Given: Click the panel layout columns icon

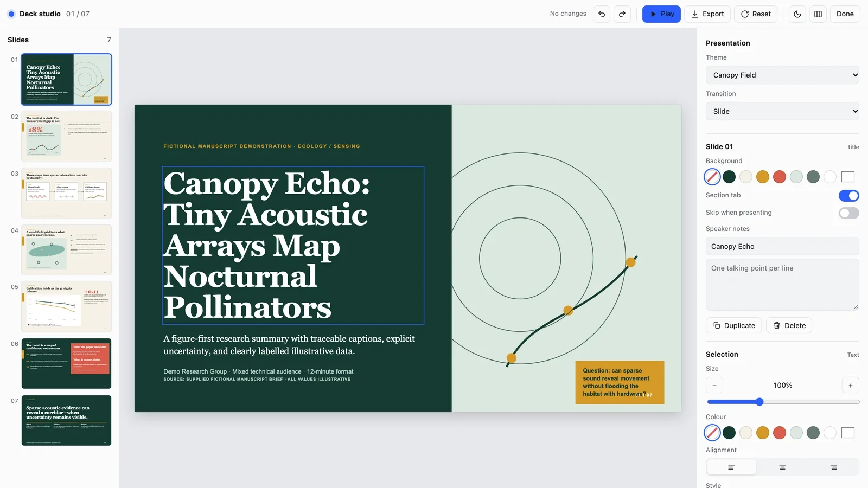Looking at the screenshot, I should tap(818, 14).
